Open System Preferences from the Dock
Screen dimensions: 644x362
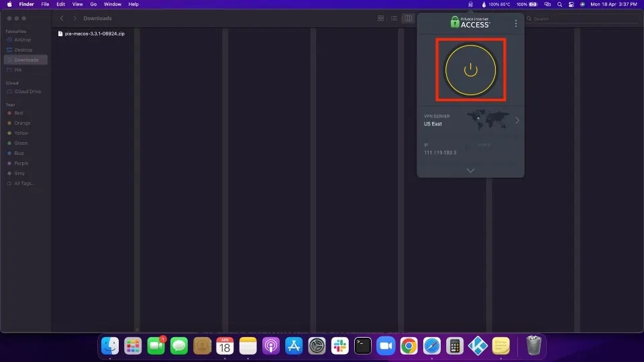(x=317, y=346)
